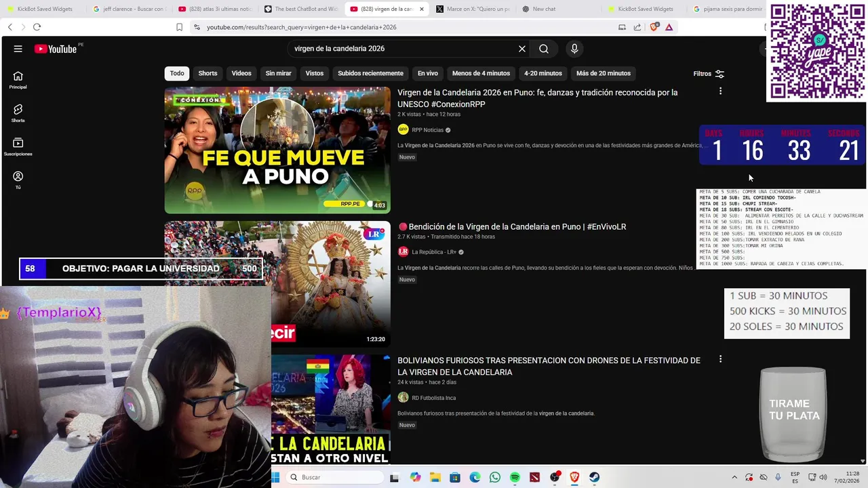Open Microsoft Edge from taskbar
This screenshot has width=868, height=488.
475,477
